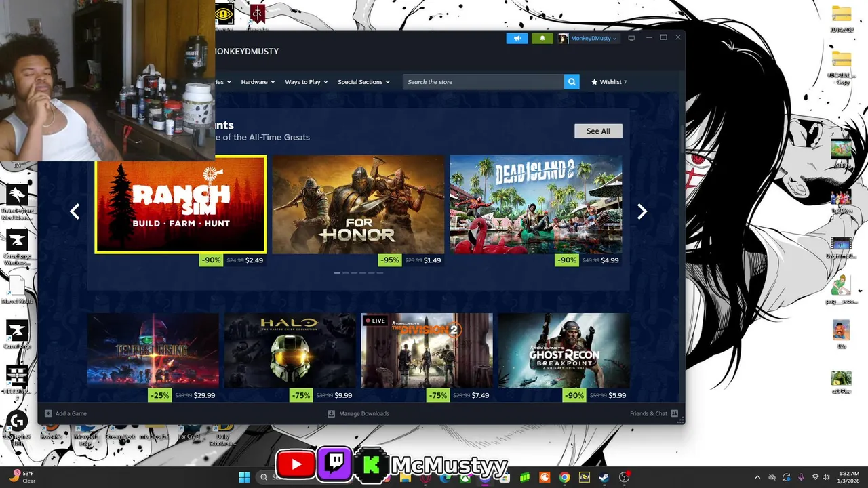
Task: Click the Ghost Recon $5.99 price
Action: (x=617, y=395)
